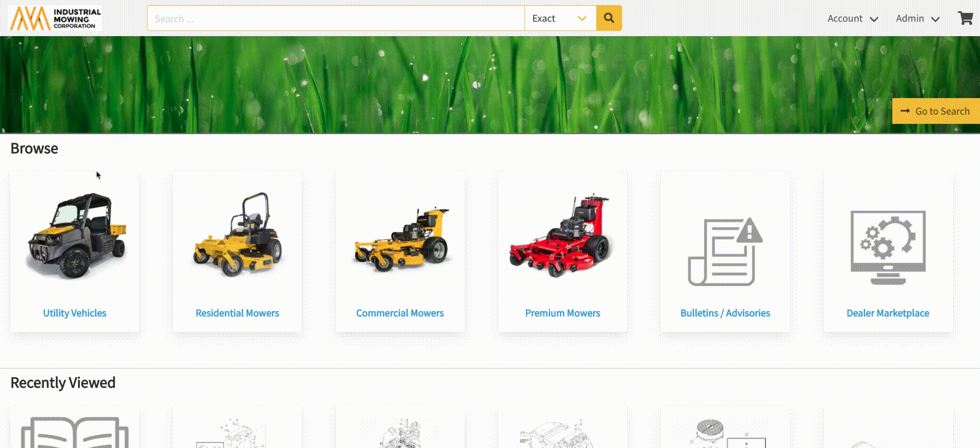The height and width of the screenshot is (448, 980).
Task: Open the shopping cart
Action: pyautogui.click(x=965, y=18)
